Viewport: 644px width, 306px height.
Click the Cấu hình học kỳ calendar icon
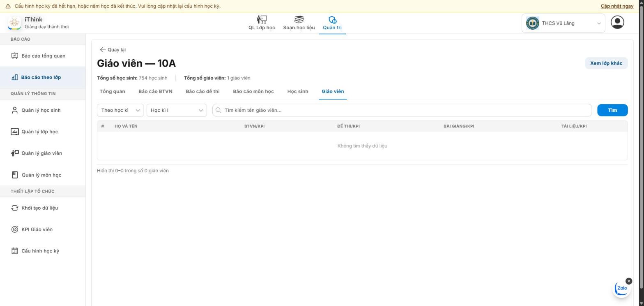pyautogui.click(x=15, y=251)
